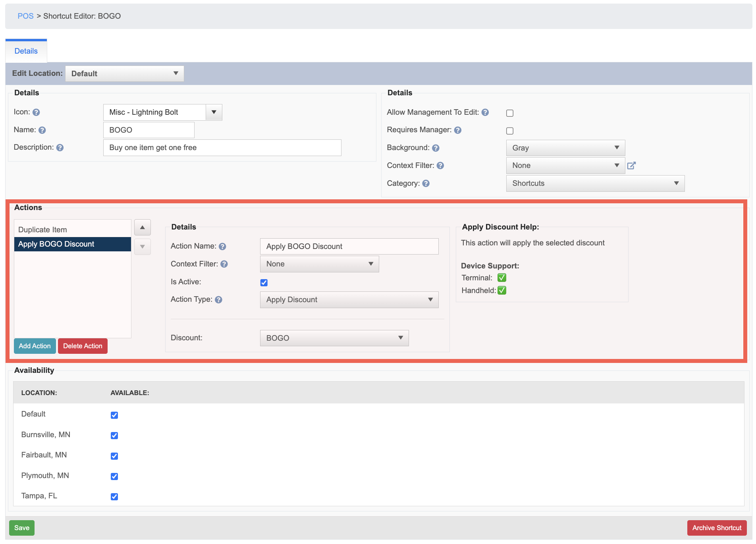Move action up with the up arrow
This screenshot has width=756, height=544.
(x=143, y=228)
